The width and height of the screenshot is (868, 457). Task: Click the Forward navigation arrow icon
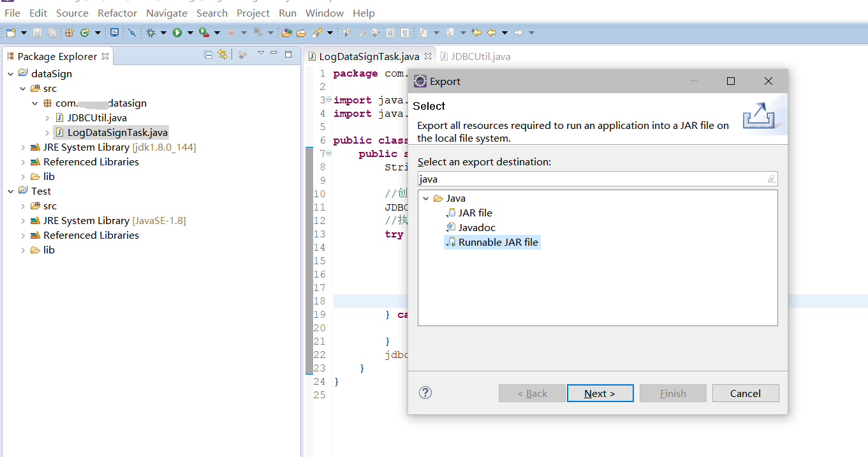[519, 33]
